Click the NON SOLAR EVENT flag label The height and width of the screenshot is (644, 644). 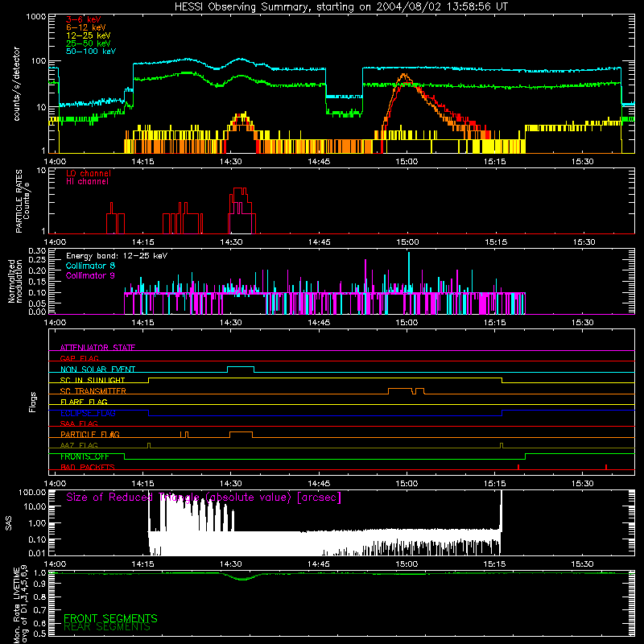pyautogui.click(x=97, y=369)
